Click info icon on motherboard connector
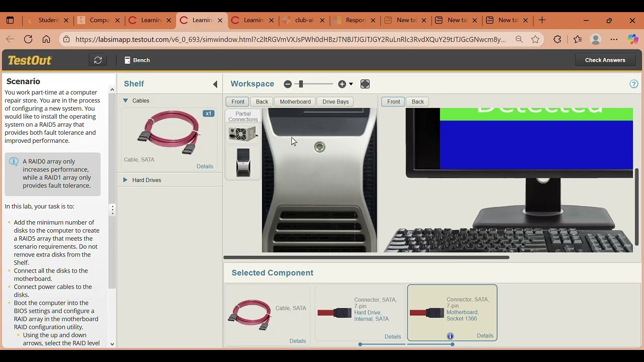This screenshot has height=362, width=644. 450,336
